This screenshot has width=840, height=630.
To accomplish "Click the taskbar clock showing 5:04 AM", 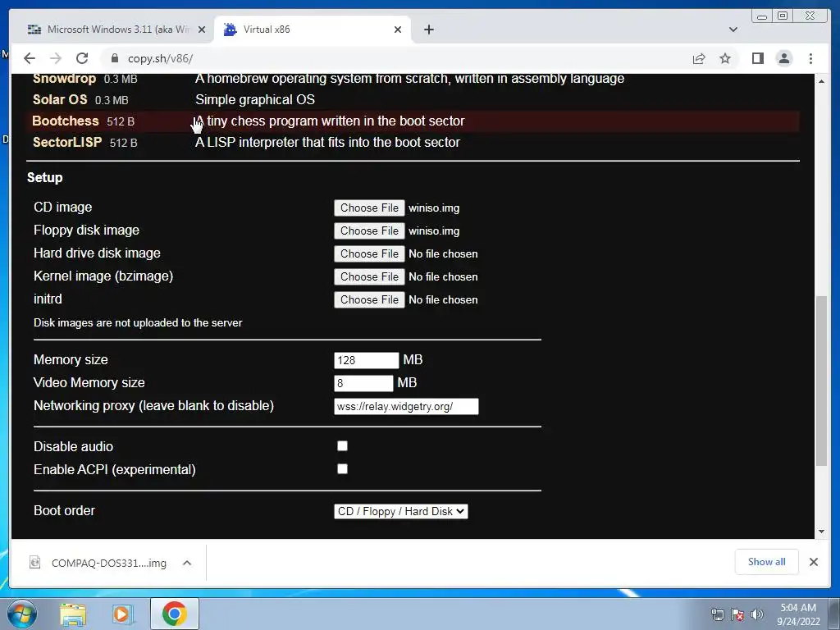I will pyautogui.click(x=798, y=614).
